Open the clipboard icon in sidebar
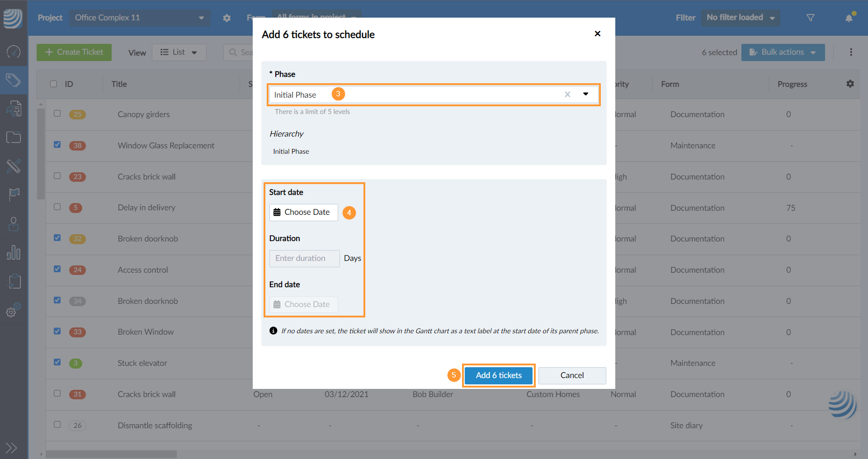This screenshot has height=459, width=868. (x=14, y=281)
